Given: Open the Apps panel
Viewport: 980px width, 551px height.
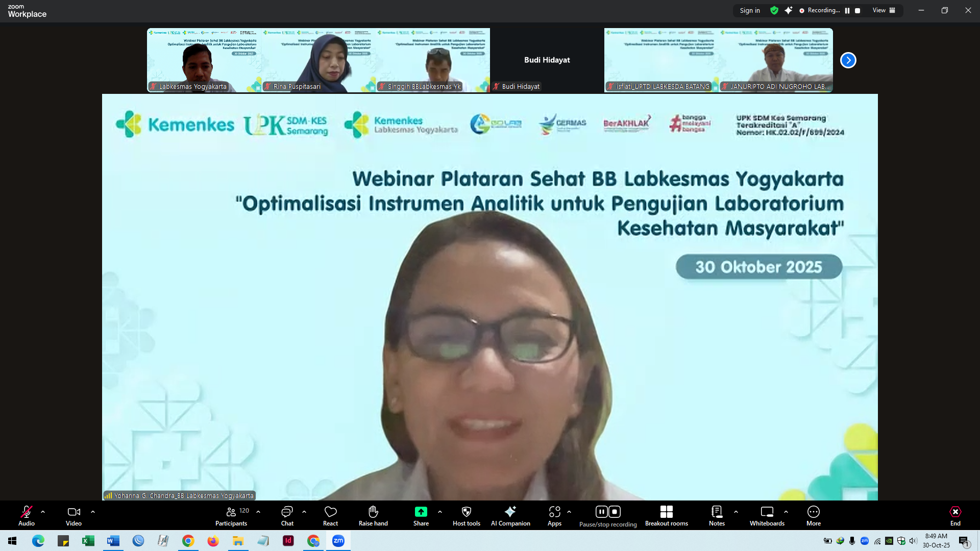Looking at the screenshot, I should (555, 515).
